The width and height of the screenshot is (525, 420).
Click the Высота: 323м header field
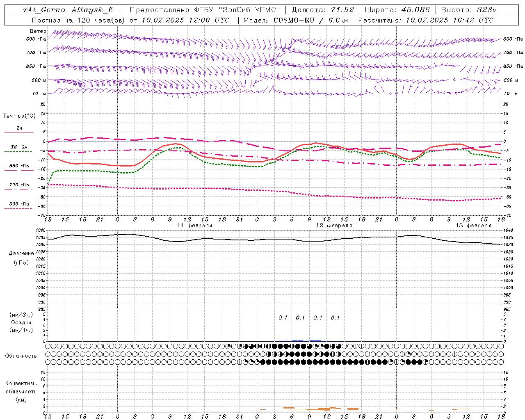pos(469,10)
